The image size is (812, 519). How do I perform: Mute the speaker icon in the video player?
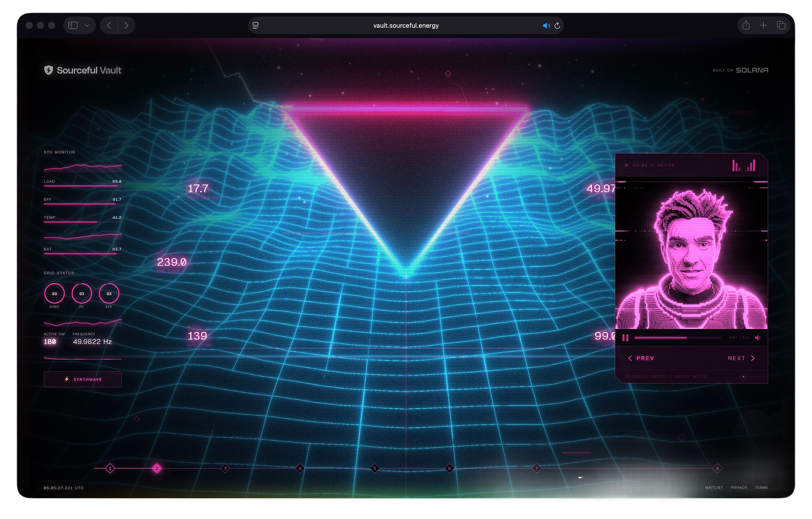[x=758, y=338]
